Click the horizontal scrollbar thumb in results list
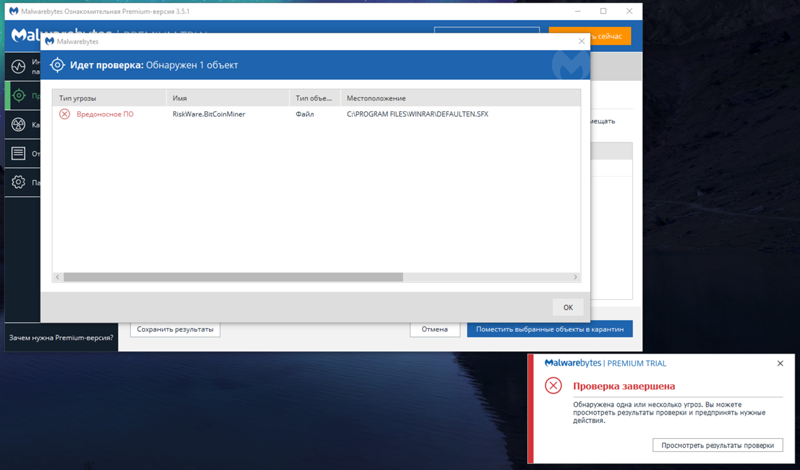Screen dimensions: 800x470 coord(233,277)
